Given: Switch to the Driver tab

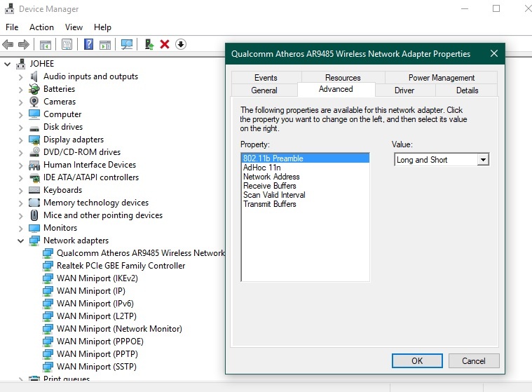Looking at the screenshot, I should coord(404,90).
